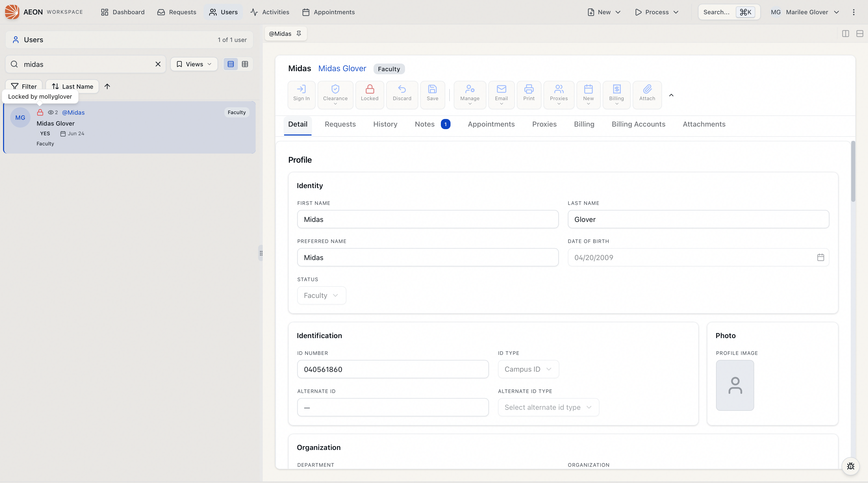Open the Activities page
The width and height of the screenshot is (868, 483).
270,12
